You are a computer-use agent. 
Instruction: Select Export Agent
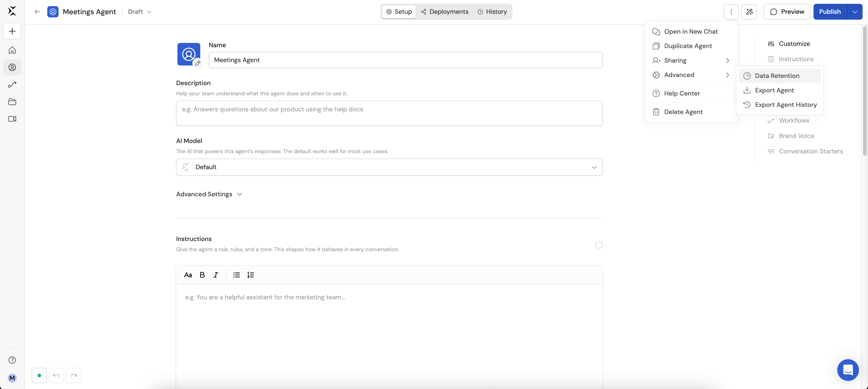coord(780,90)
